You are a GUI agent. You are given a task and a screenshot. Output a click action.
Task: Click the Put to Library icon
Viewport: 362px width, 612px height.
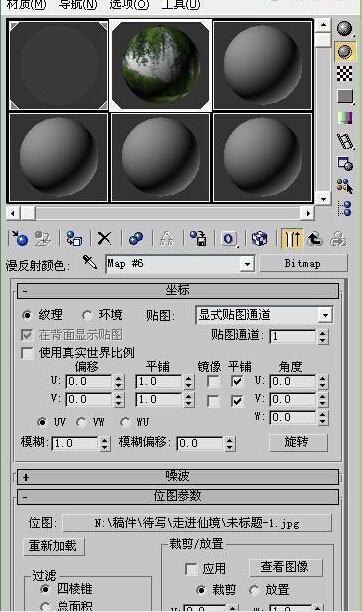click(x=198, y=238)
